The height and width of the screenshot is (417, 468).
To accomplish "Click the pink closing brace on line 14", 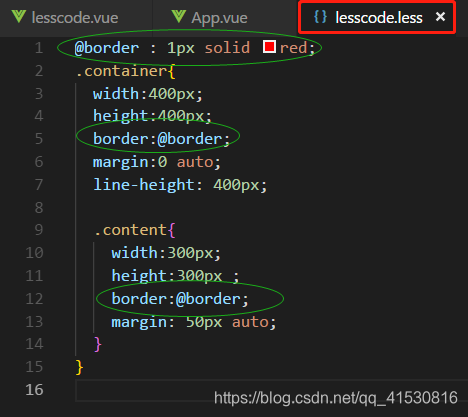I will click(x=98, y=344).
